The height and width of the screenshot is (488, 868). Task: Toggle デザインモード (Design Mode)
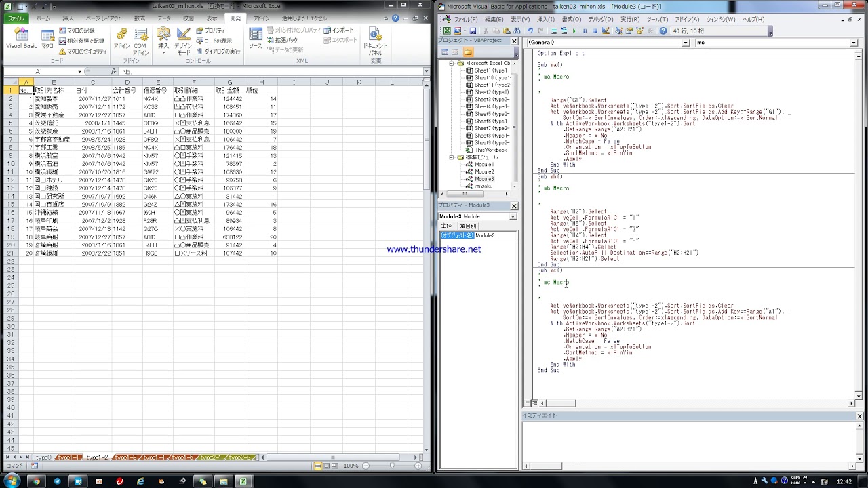[184, 40]
